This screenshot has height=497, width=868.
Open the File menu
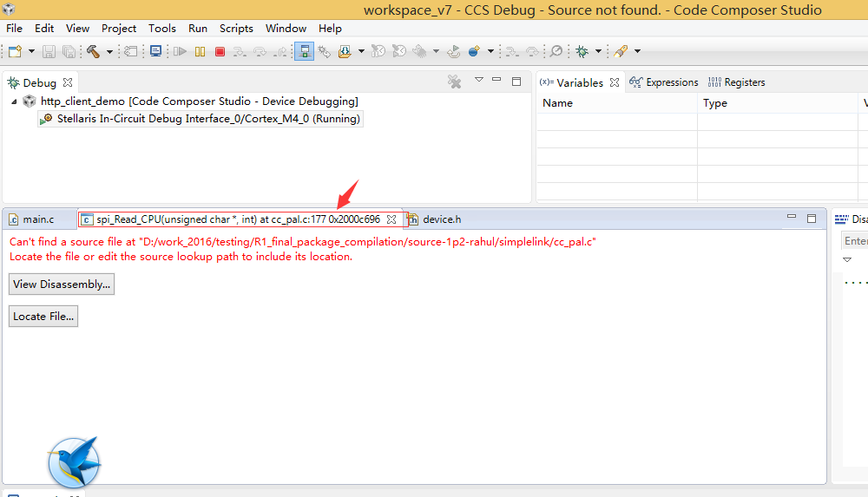click(15, 29)
